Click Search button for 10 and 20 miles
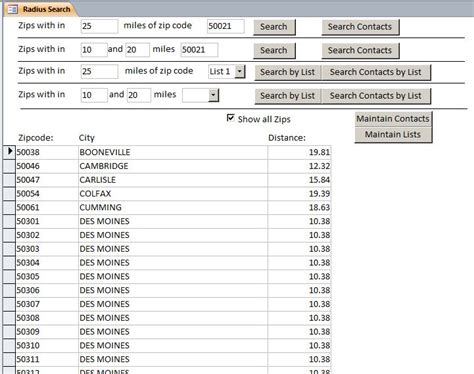The width and height of the screenshot is (474, 374). 274,50
